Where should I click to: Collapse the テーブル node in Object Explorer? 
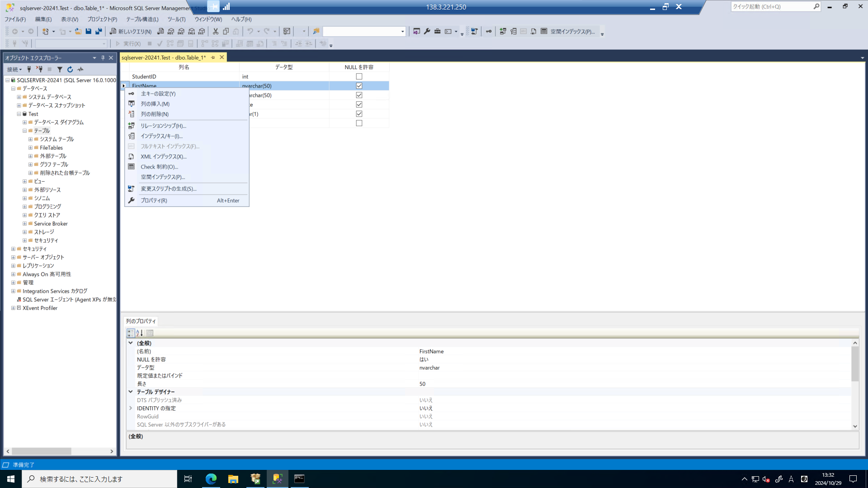24,131
